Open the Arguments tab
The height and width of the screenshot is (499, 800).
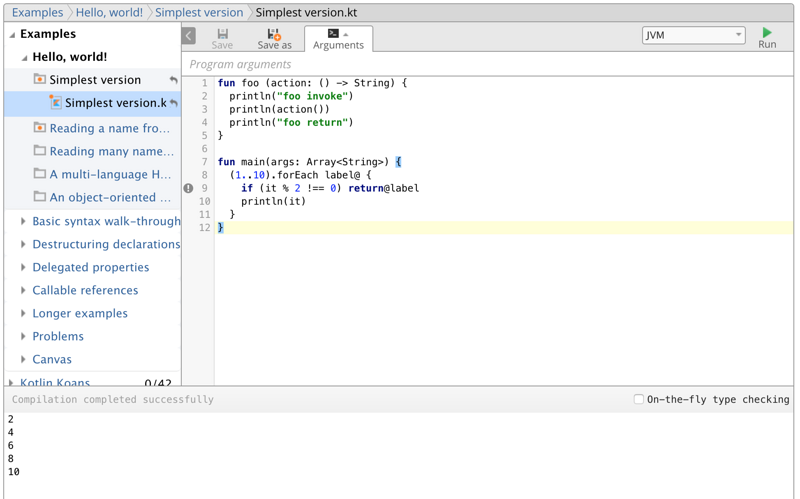click(x=338, y=39)
